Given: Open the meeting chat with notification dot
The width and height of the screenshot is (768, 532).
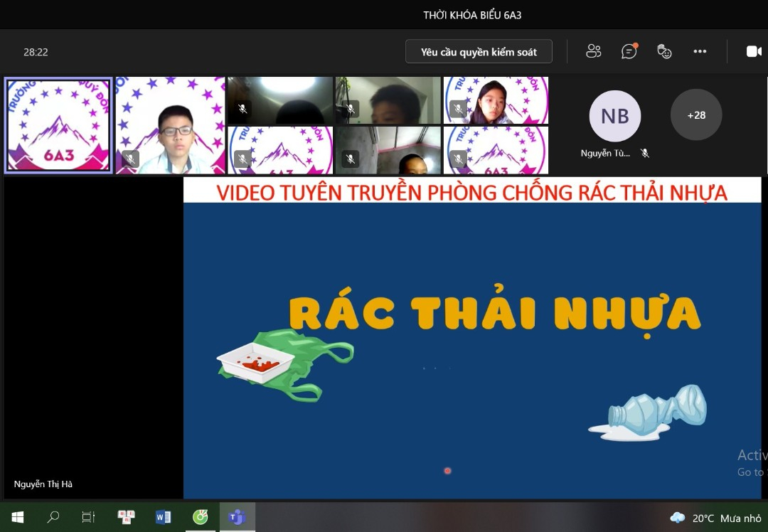Looking at the screenshot, I should (629, 51).
